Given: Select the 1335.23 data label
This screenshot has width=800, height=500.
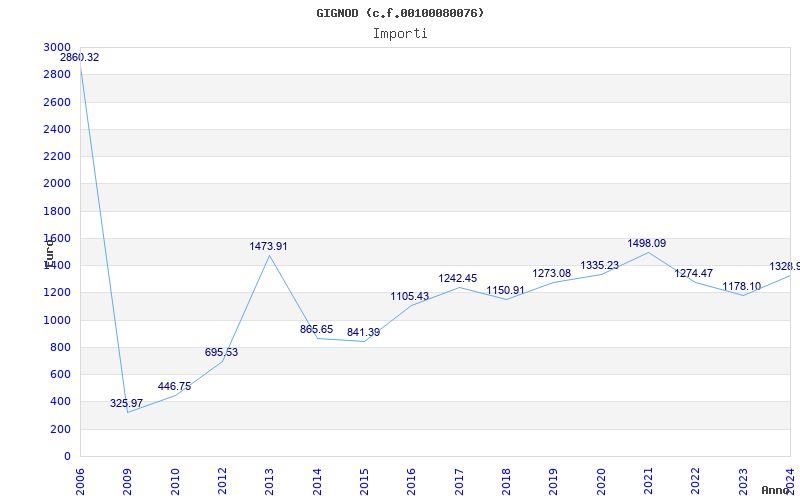Looking at the screenshot, I should (x=599, y=265).
